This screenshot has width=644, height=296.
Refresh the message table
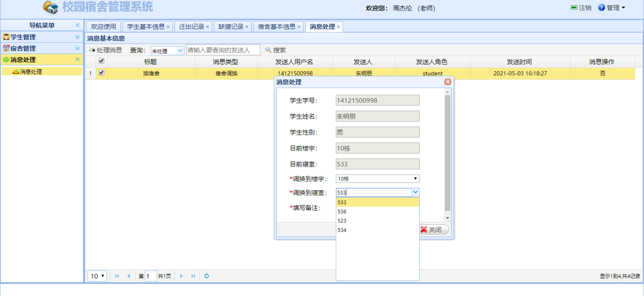coord(207,276)
